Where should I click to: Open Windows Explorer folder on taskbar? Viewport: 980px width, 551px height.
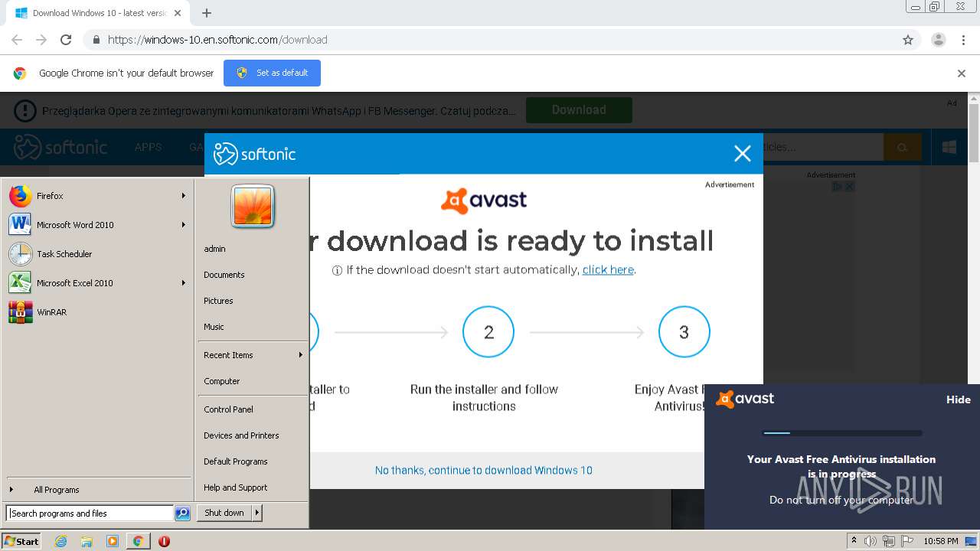(x=87, y=541)
